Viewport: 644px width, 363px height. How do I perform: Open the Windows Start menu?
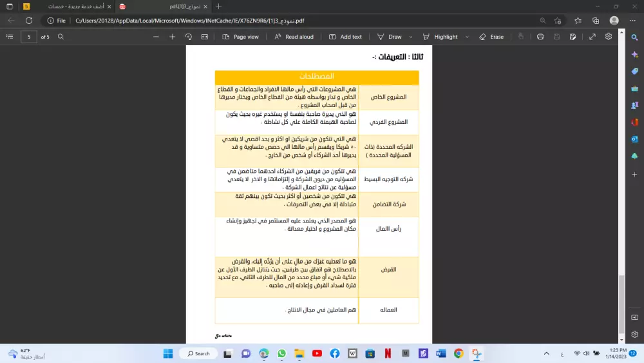tap(168, 353)
